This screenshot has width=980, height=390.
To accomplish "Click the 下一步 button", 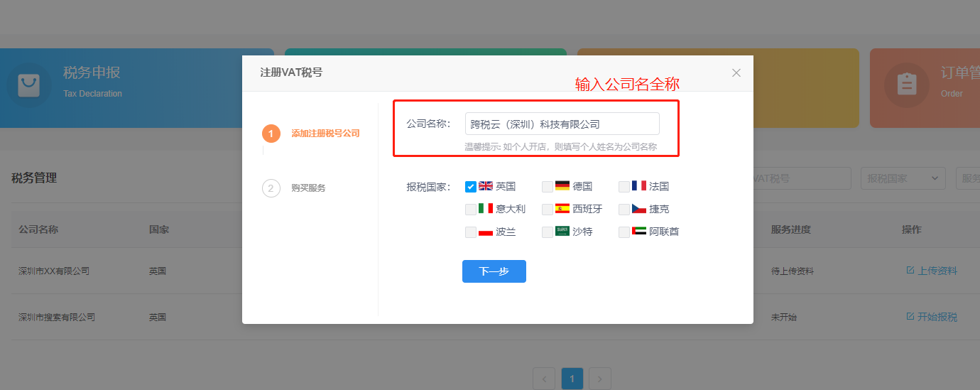I will [x=494, y=271].
